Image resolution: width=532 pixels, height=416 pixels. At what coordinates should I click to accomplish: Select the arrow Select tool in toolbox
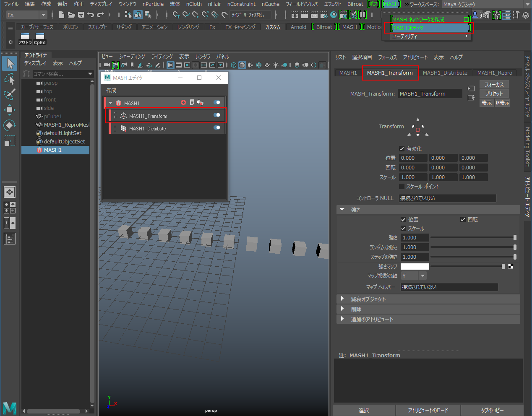[10, 63]
